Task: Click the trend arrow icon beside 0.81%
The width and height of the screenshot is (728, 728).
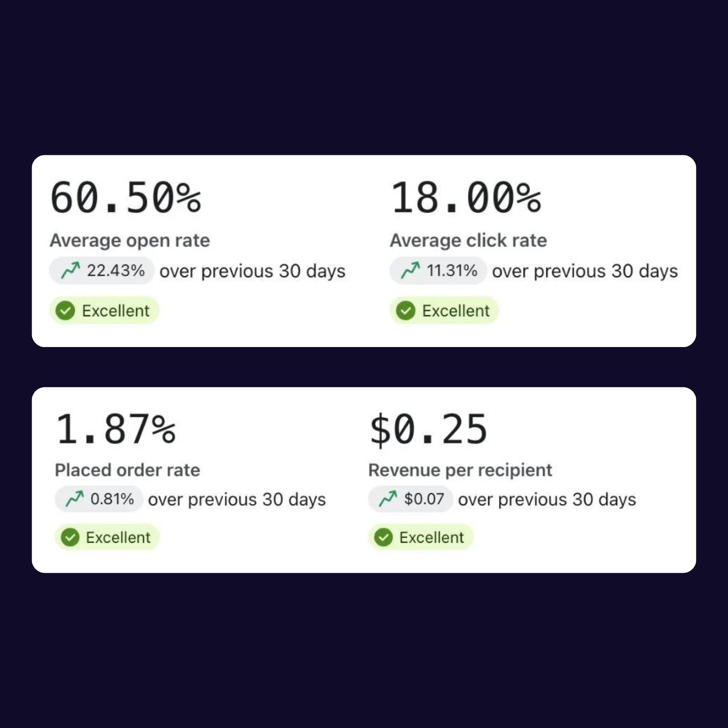Action: point(74,498)
